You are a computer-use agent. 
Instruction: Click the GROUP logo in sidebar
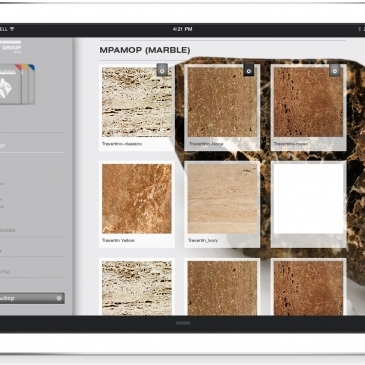pyautogui.click(x=11, y=47)
